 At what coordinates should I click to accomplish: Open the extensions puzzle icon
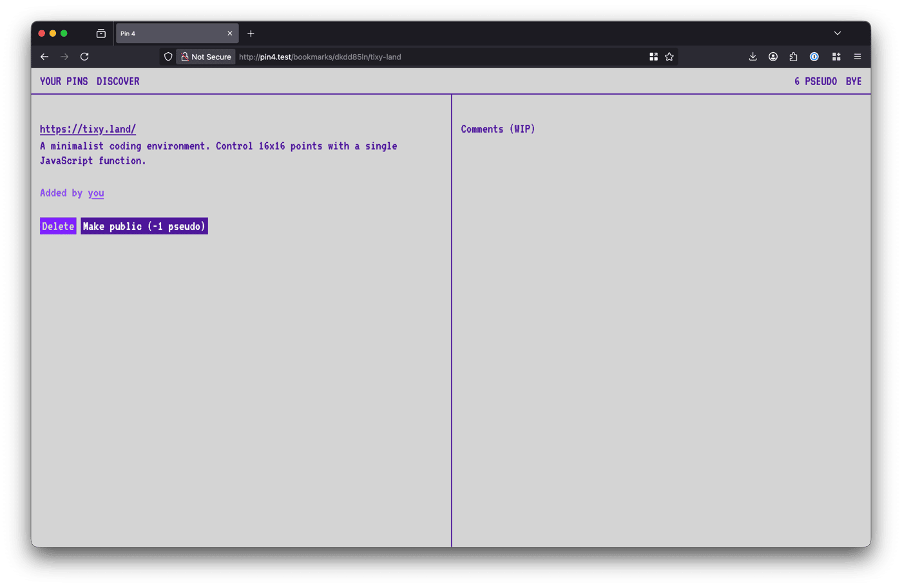(793, 57)
